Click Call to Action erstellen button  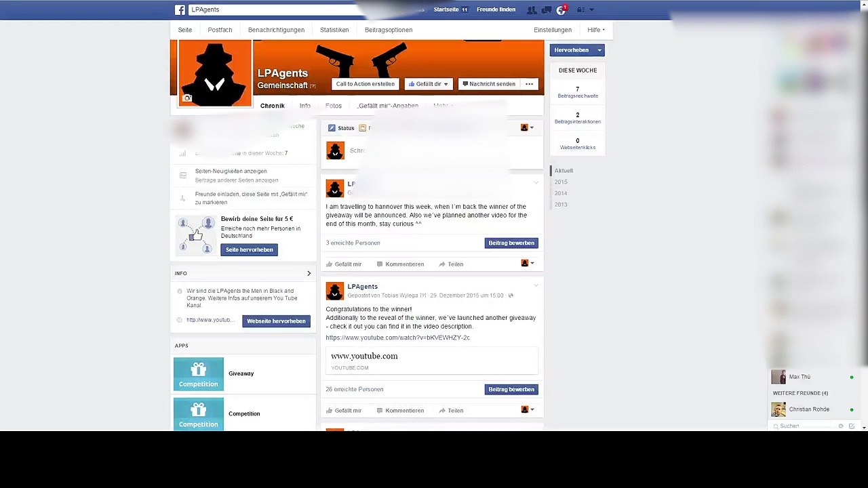pos(365,84)
